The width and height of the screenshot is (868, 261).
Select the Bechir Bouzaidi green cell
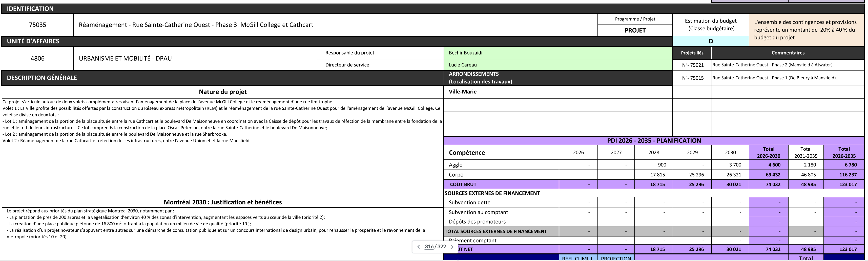tap(558, 53)
